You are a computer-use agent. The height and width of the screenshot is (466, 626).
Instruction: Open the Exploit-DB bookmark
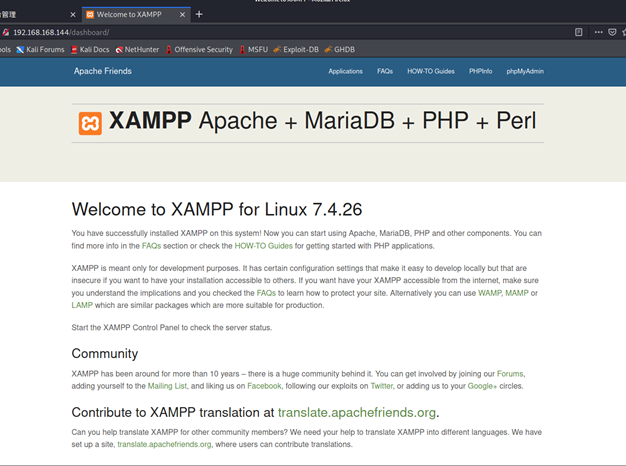pyautogui.click(x=296, y=50)
